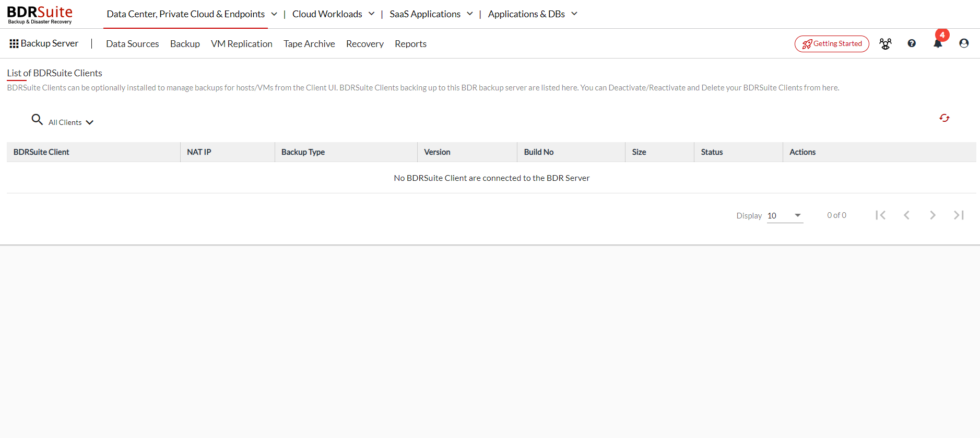Viewport: 980px width, 438px height.
Task: Open the user management group icon
Action: (885, 44)
